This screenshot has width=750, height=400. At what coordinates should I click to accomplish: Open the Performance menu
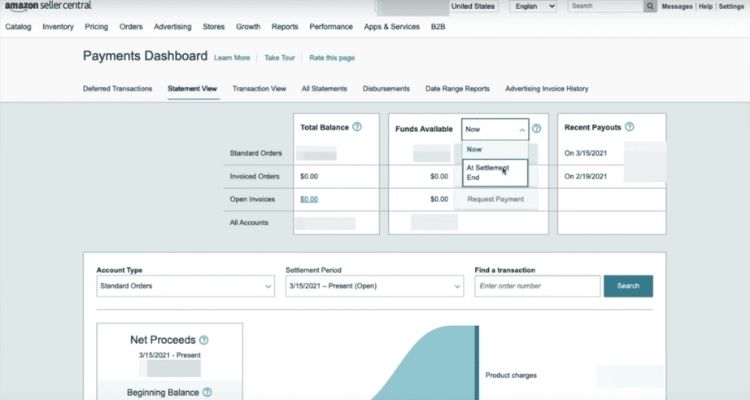click(331, 27)
